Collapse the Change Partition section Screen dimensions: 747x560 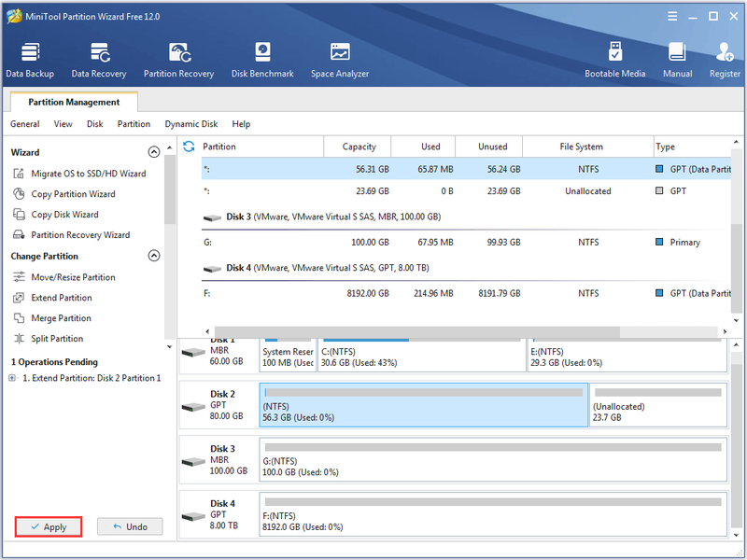coord(154,256)
